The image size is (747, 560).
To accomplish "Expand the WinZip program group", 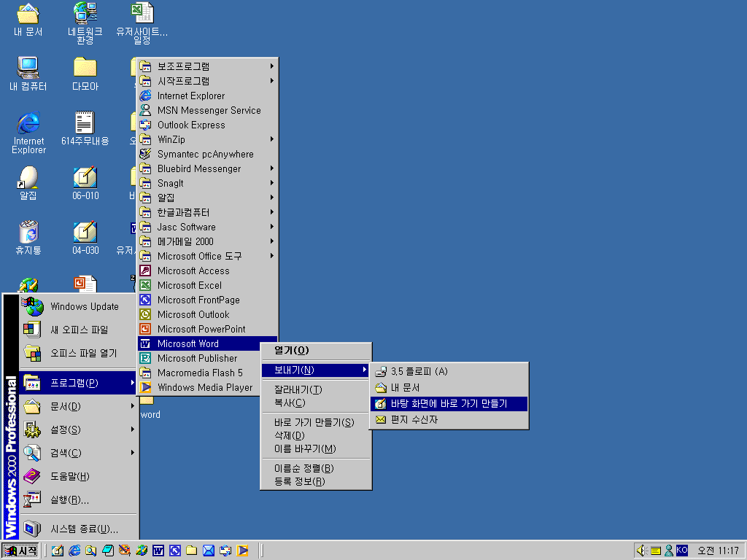I will coord(207,139).
